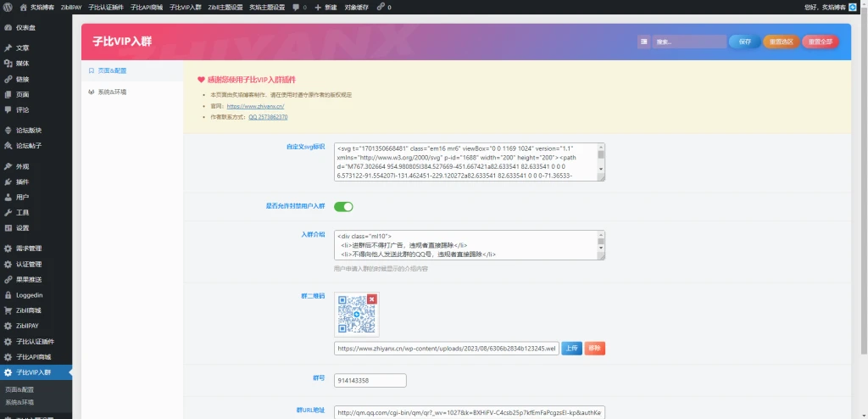Select 页面&配置 tab
Screen dimensions: 868x419
(x=111, y=70)
